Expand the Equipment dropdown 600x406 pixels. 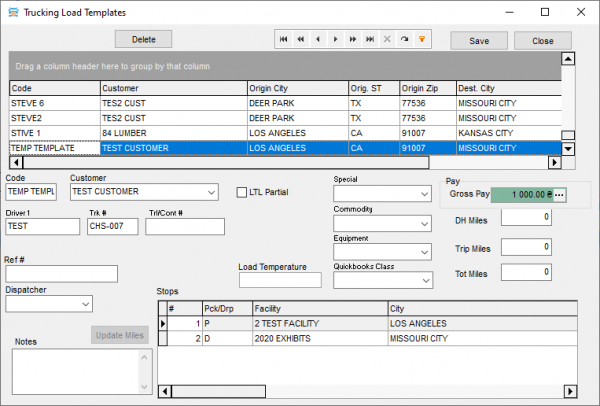[425, 252]
